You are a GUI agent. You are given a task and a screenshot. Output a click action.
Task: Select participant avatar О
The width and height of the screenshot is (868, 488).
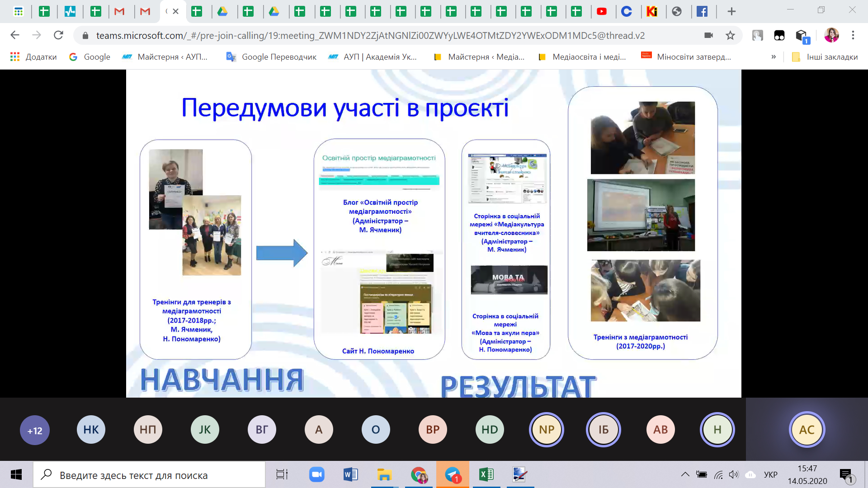(376, 429)
